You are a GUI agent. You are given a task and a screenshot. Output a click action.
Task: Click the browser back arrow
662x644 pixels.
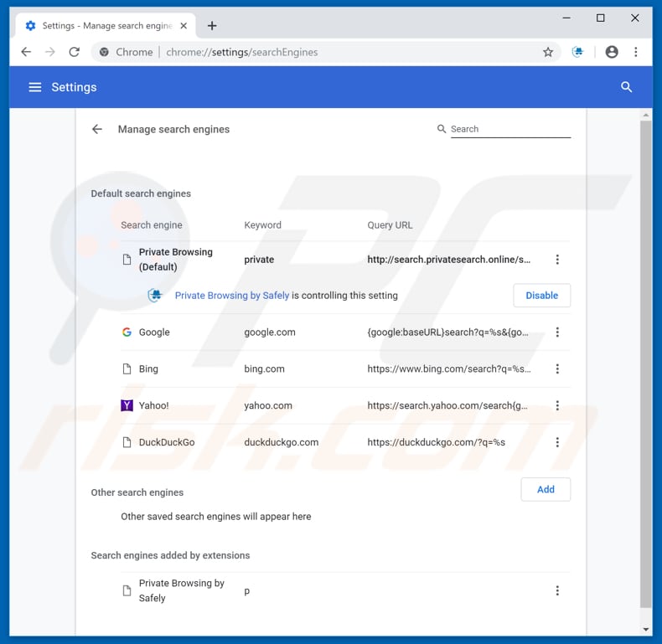point(26,52)
